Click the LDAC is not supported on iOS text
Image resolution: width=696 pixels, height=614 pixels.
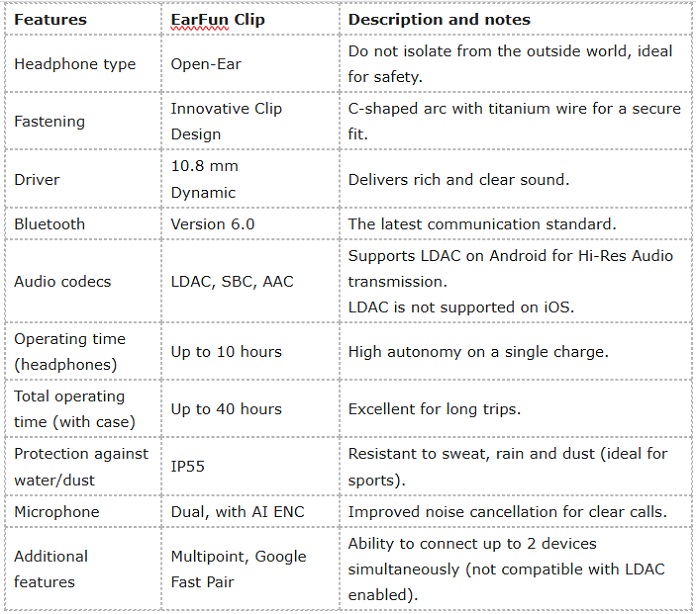(x=461, y=307)
